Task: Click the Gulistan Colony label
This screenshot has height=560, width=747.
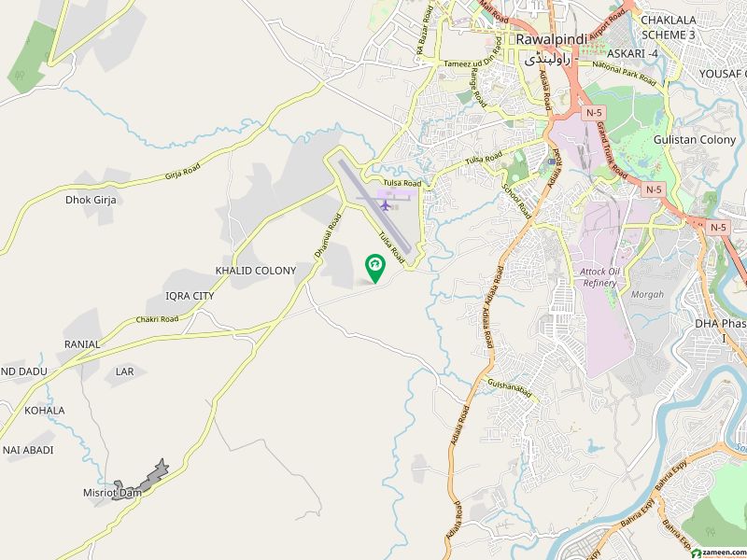Action: click(695, 140)
